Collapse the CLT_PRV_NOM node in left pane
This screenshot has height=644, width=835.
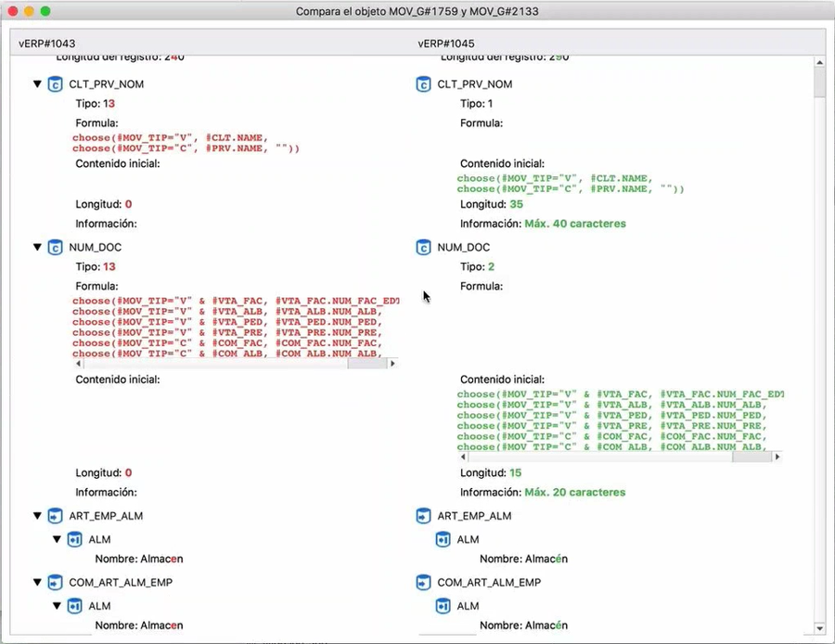click(38, 84)
